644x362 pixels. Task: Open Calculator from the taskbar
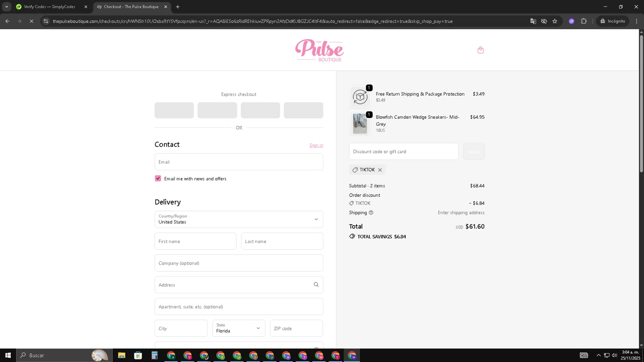click(155, 355)
